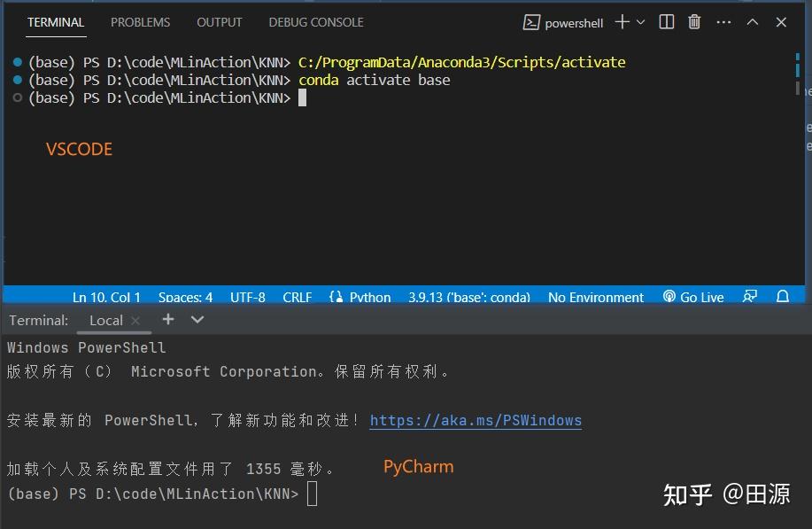Select the Local terminal tab in PyCharm
The height and width of the screenshot is (529, 812).
(x=104, y=320)
